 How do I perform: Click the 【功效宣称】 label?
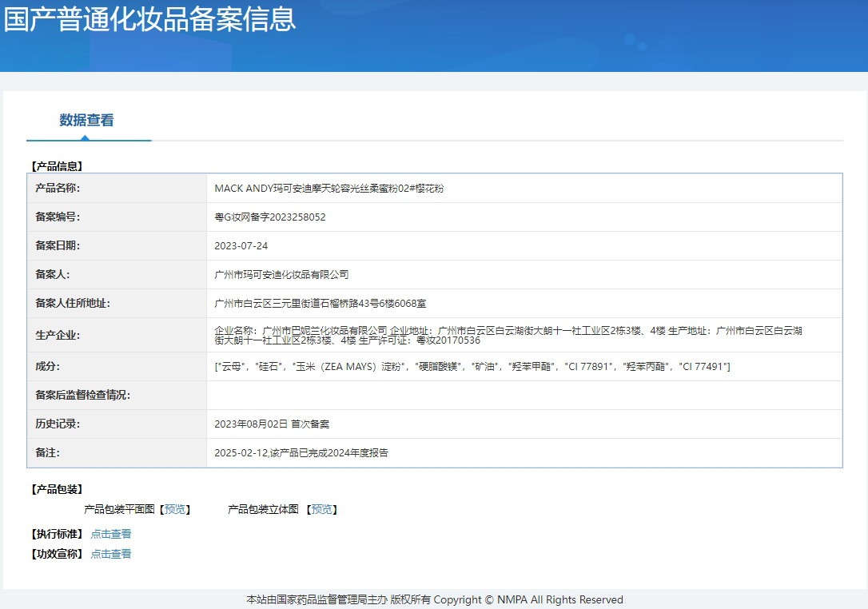[x=57, y=554]
